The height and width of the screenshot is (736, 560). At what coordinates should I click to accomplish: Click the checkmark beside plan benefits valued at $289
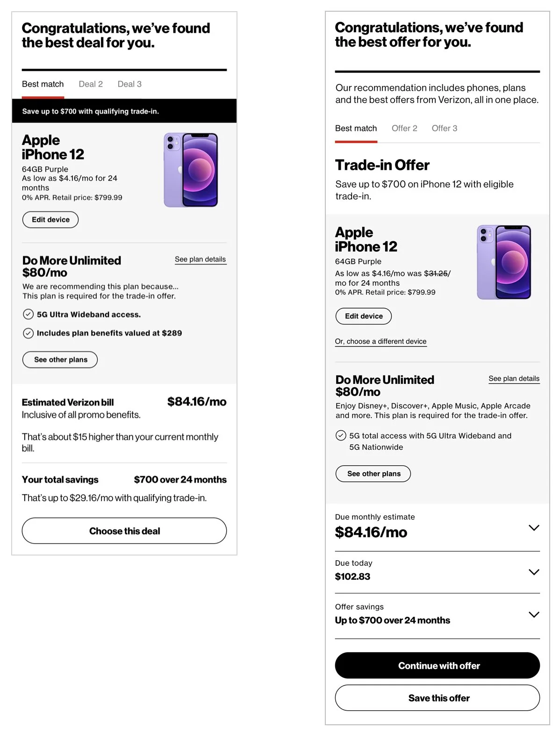pyautogui.click(x=28, y=333)
